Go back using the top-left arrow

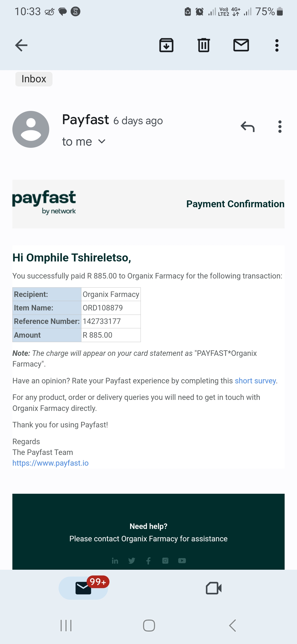[21, 45]
